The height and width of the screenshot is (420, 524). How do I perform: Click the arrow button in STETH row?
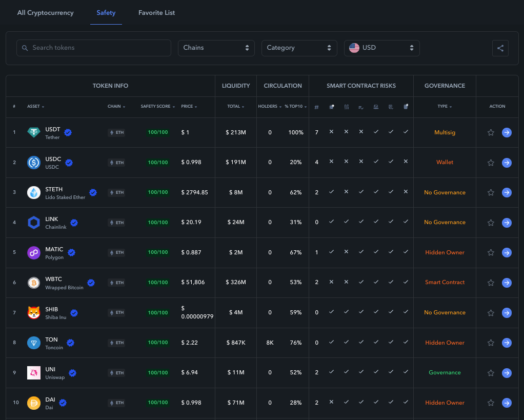tap(507, 192)
